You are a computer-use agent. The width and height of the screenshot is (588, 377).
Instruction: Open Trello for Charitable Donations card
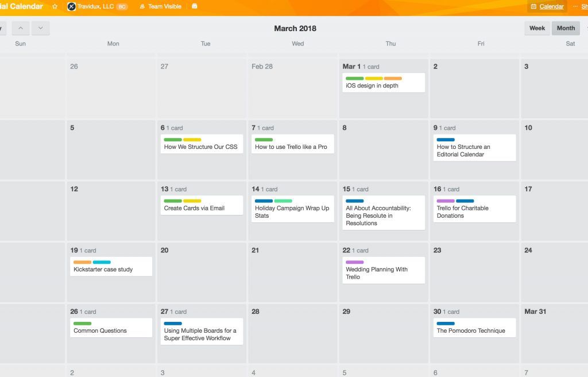coord(474,209)
